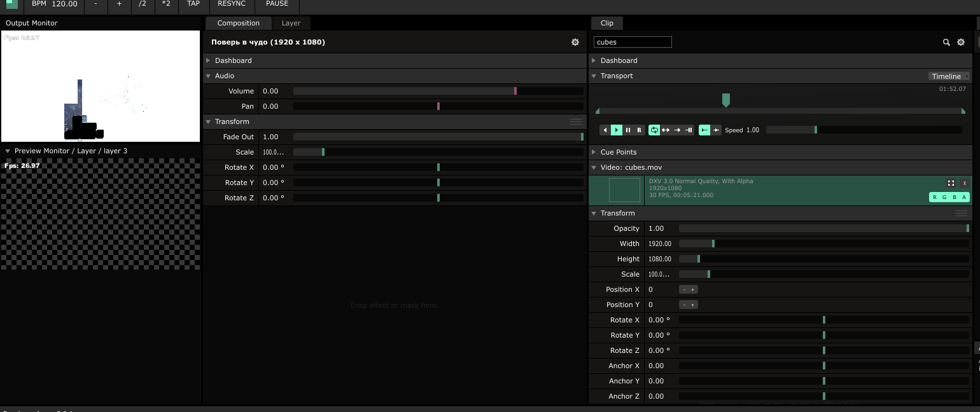Select the ping-pong bounce playback mode
Image resolution: width=980 pixels, height=412 pixels.
pos(666,130)
